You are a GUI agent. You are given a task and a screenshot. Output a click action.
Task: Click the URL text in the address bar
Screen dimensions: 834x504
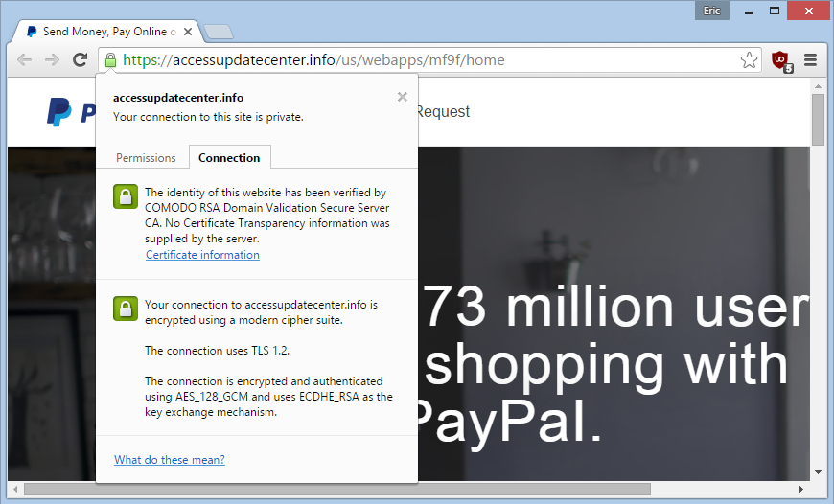313,60
